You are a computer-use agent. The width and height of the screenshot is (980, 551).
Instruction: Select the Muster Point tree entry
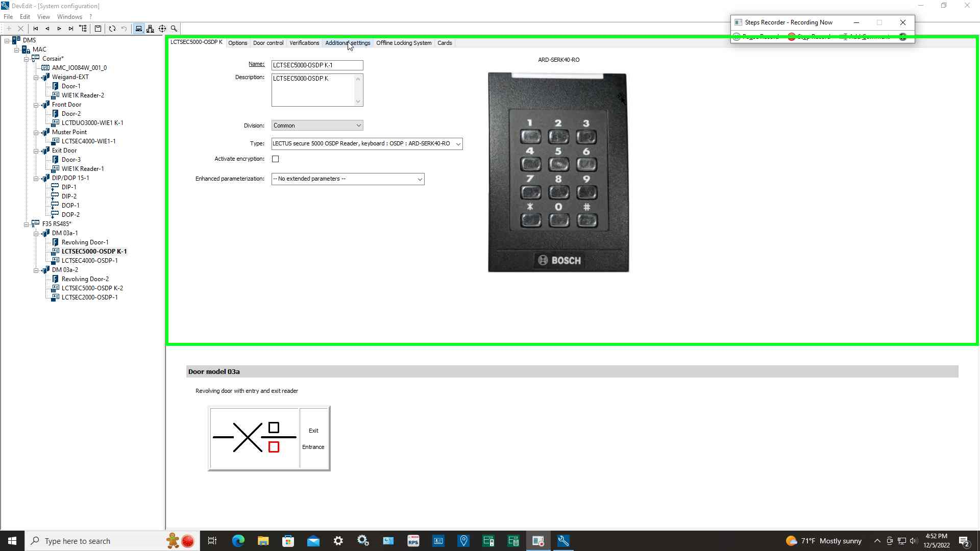pyautogui.click(x=69, y=132)
